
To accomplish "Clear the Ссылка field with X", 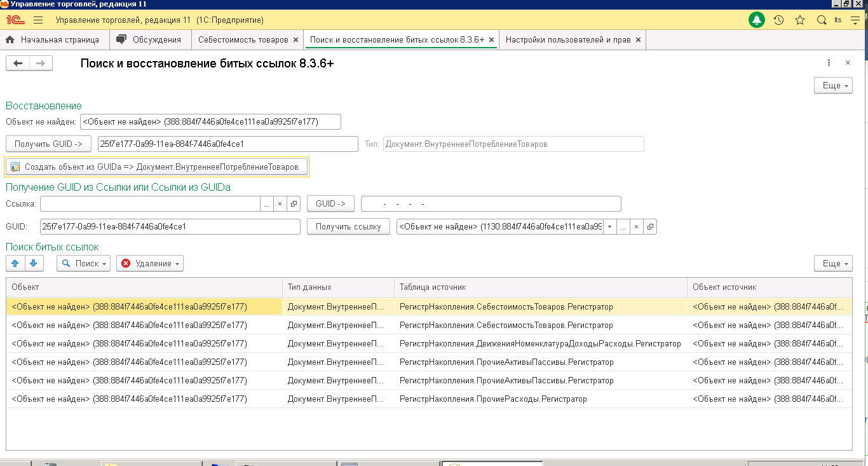I will (280, 204).
